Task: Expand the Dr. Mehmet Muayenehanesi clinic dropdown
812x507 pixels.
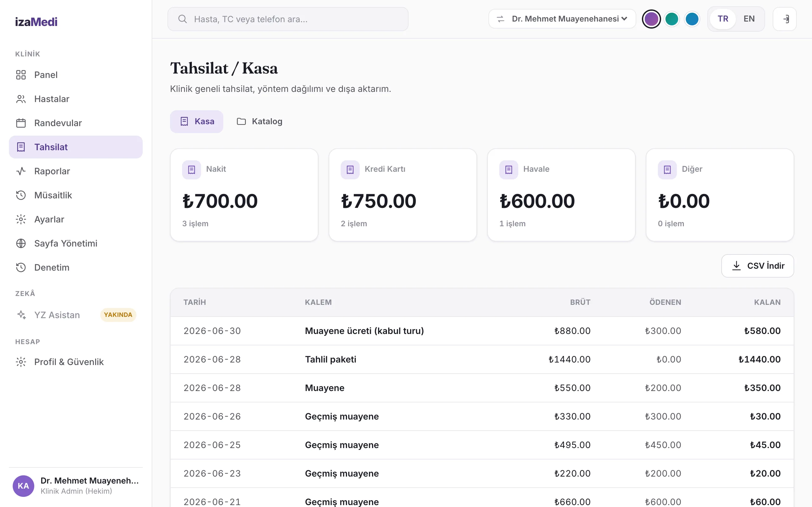Action: tap(562, 19)
